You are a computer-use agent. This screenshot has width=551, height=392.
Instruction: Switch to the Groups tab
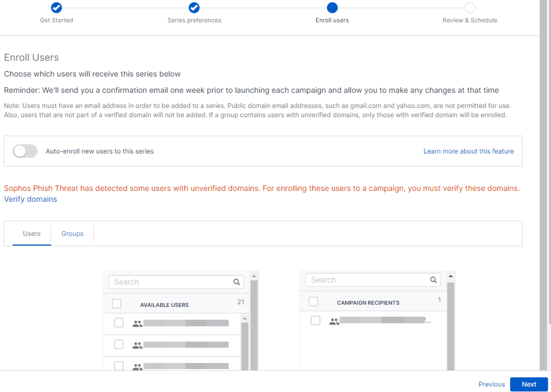72,234
